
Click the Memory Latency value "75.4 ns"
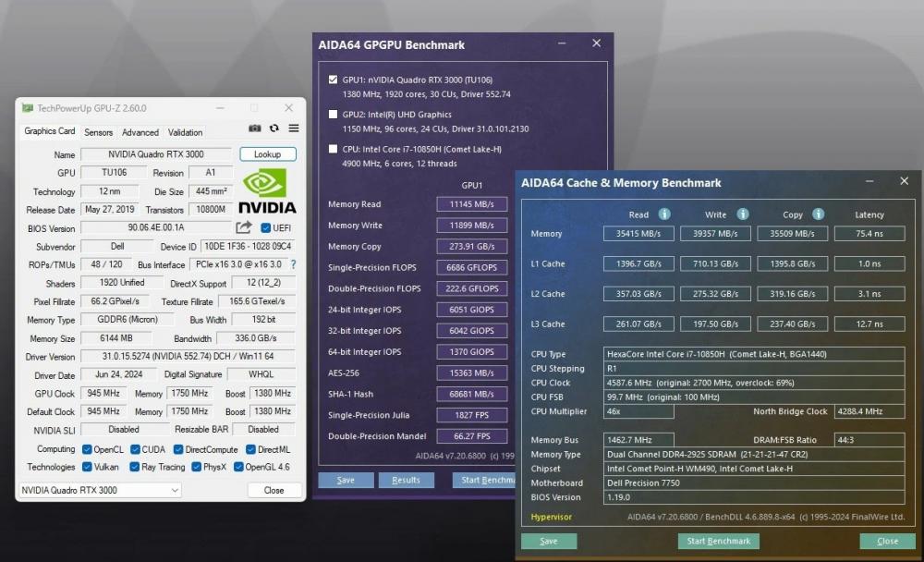click(869, 234)
